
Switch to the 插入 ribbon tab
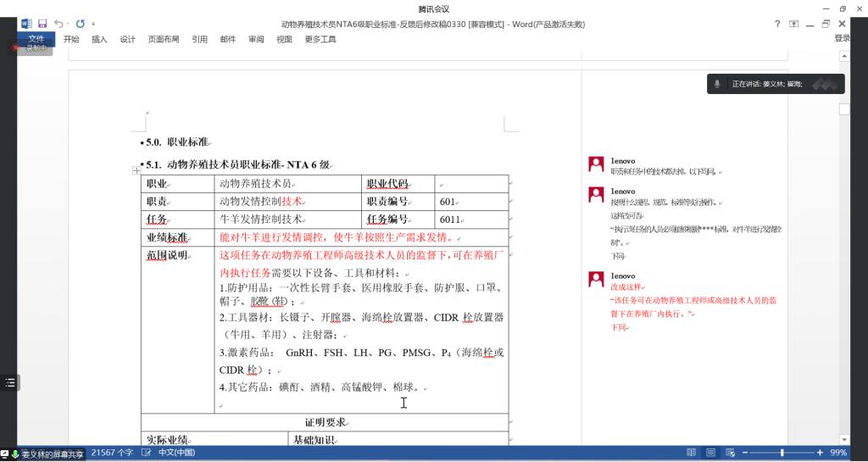click(99, 39)
